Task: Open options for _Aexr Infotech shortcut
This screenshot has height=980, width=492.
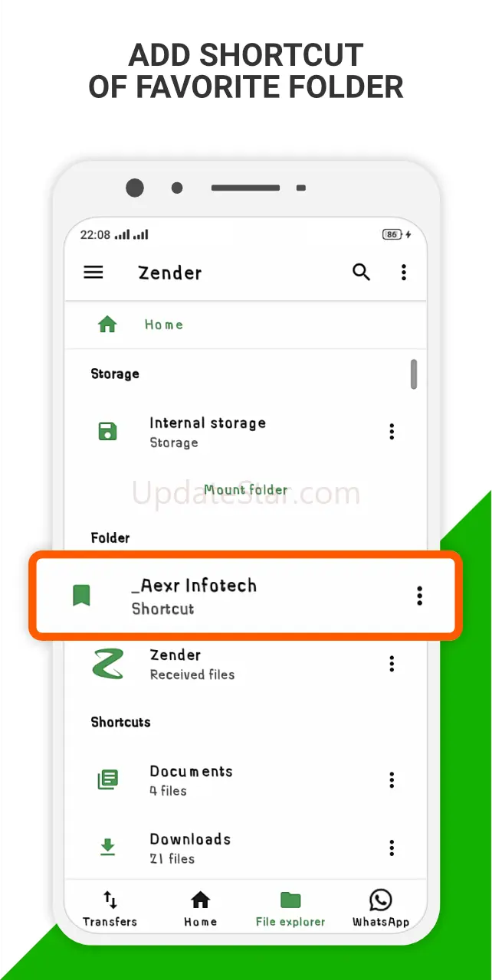Action: pyautogui.click(x=419, y=596)
